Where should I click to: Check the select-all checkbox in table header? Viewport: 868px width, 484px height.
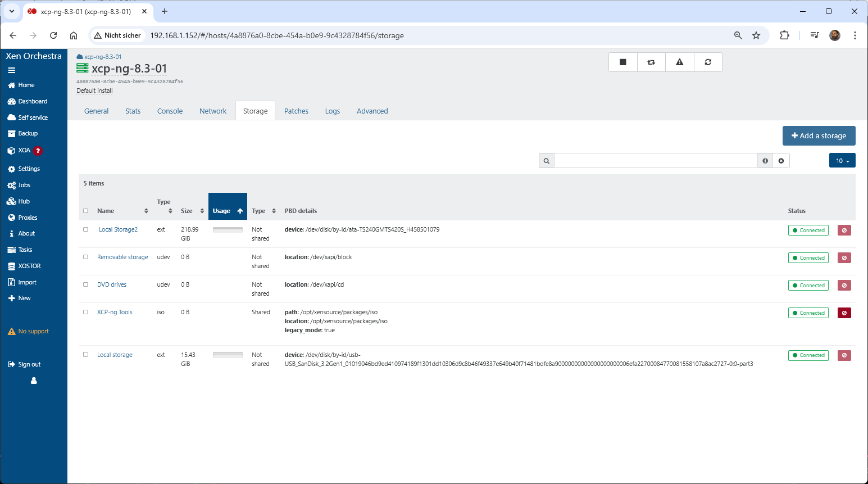86,211
